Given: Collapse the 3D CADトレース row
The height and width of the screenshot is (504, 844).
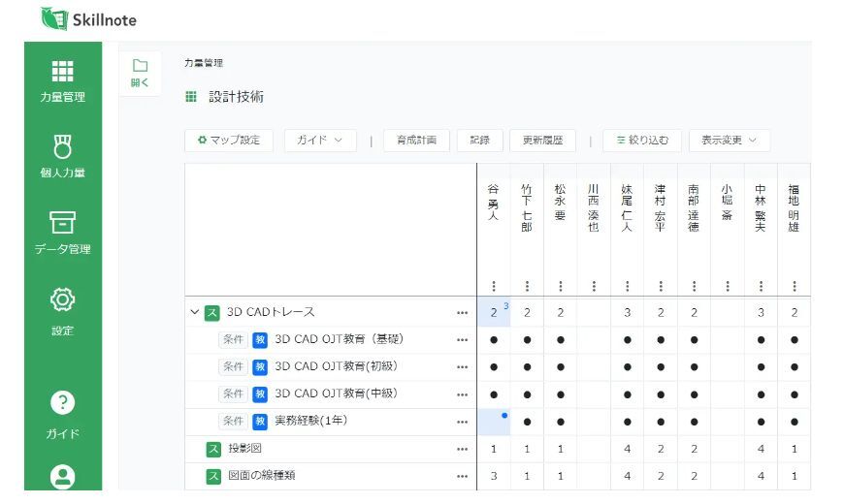Looking at the screenshot, I should point(195,312).
